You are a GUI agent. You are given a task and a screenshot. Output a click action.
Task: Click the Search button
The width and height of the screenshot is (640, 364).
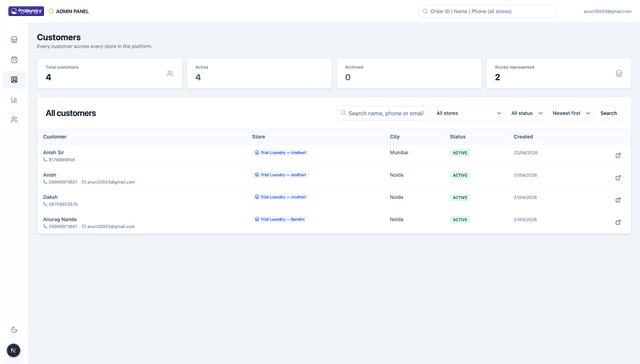609,113
